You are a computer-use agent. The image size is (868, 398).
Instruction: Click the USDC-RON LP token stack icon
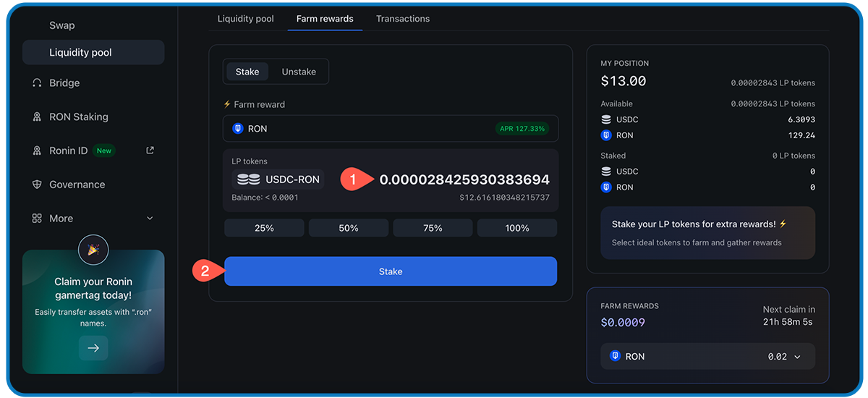pos(249,179)
